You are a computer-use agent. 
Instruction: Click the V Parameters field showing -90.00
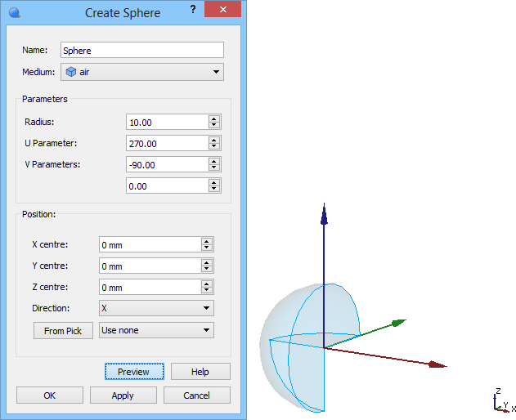(167, 164)
